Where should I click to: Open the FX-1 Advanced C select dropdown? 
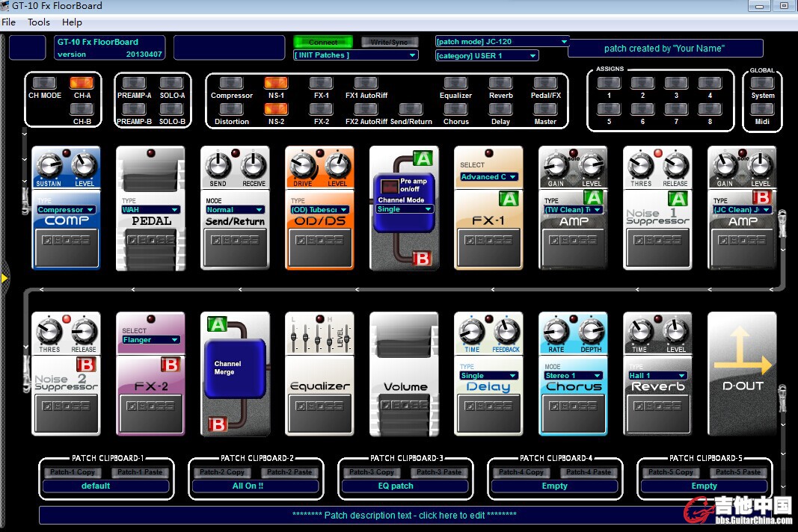coord(488,177)
